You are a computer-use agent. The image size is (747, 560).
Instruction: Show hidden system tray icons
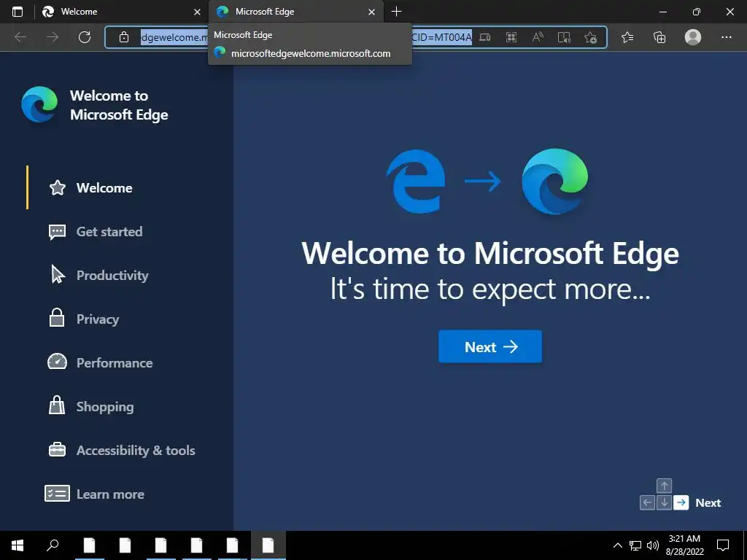617,545
